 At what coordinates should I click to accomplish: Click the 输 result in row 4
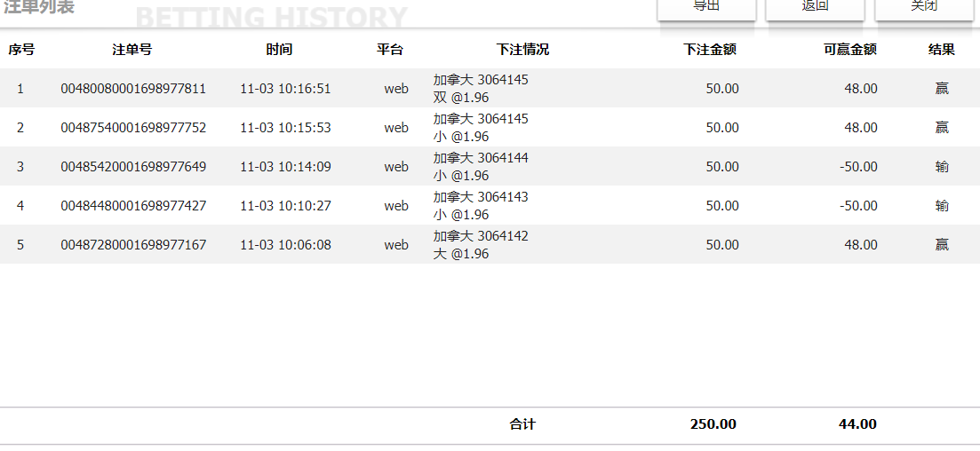coord(942,206)
